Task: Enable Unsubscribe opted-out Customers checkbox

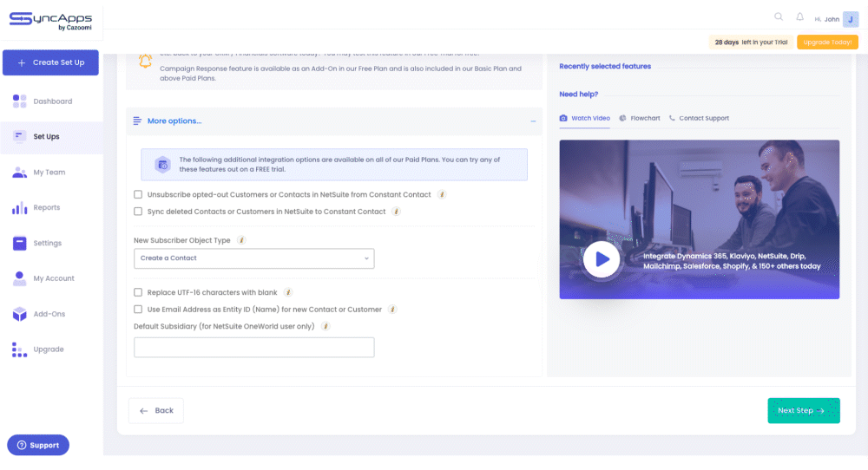Action: 138,194
